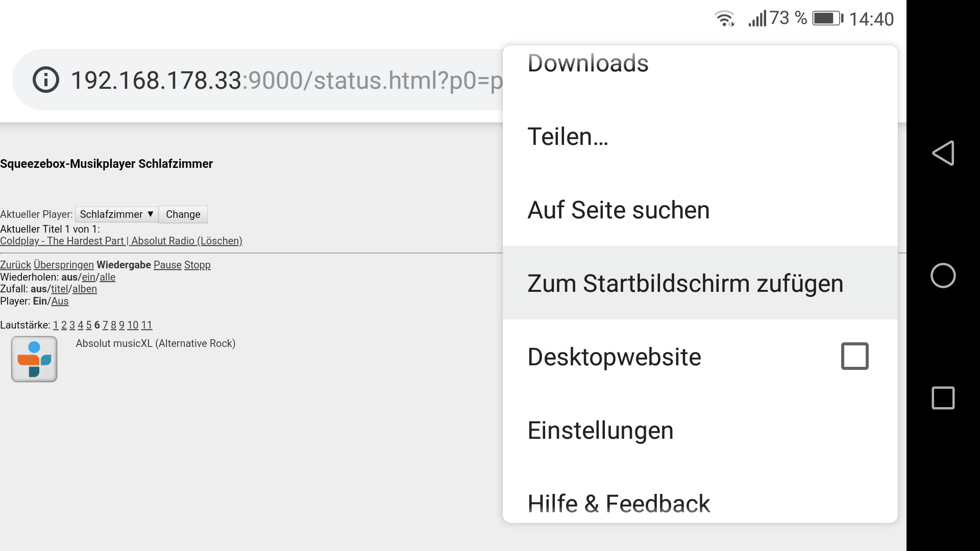
Task: Tap the mobile signal strength icon
Action: point(757,19)
